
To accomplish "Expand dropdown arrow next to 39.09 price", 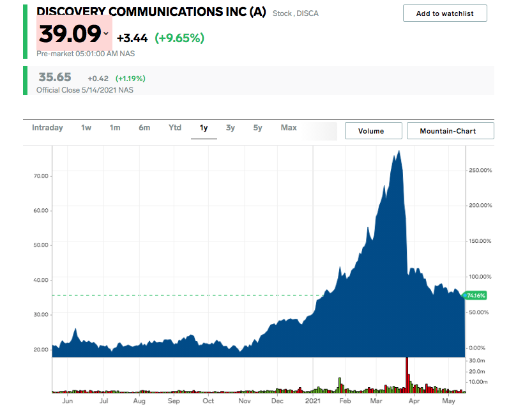I will click(x=106, y=33).
